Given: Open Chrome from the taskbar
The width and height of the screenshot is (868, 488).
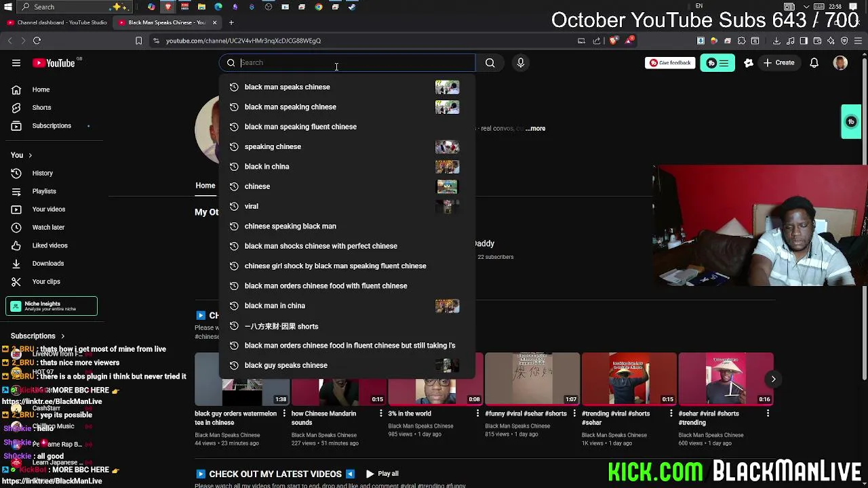Looking at the screenshot, I should coord(319,7).
